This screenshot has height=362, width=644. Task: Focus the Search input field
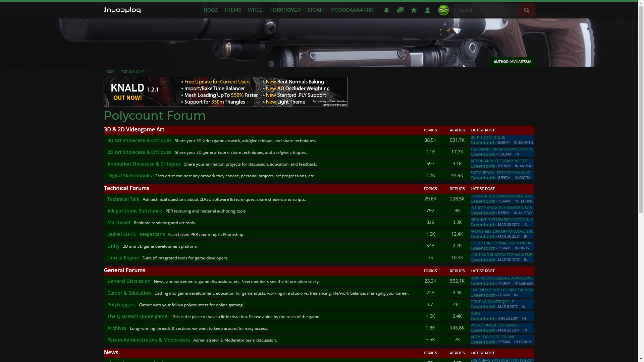pos(486,10)
